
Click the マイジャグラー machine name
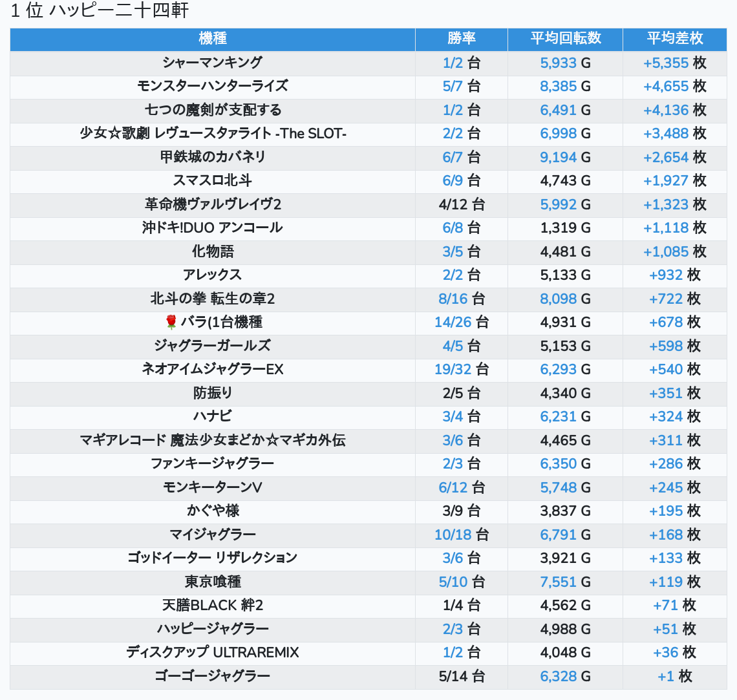click(213, 535)
